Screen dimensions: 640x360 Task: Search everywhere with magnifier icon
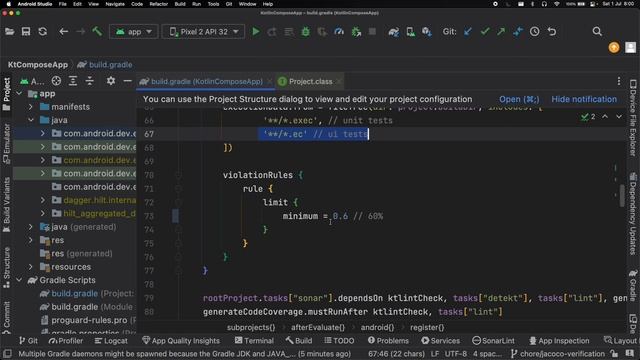(597, 31)
